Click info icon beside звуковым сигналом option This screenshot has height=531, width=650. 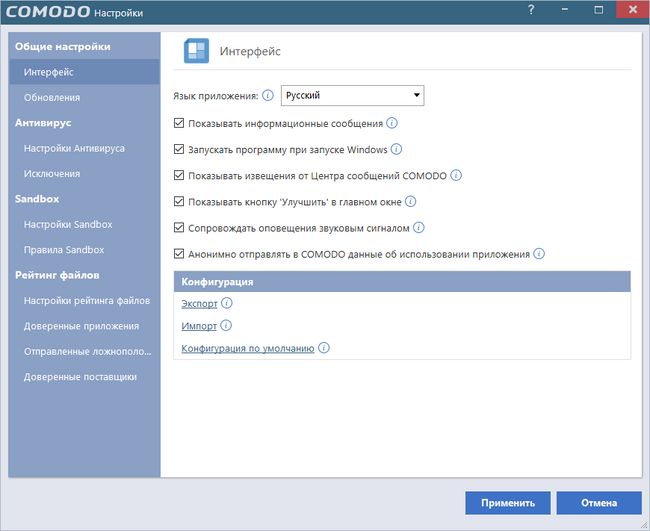click(419, 228)
